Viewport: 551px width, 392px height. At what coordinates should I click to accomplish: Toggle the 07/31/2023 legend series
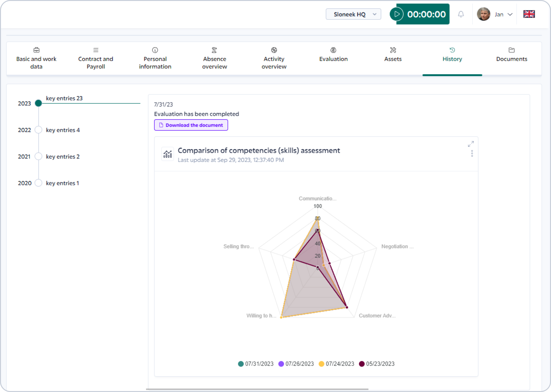[x=256, y=364]
